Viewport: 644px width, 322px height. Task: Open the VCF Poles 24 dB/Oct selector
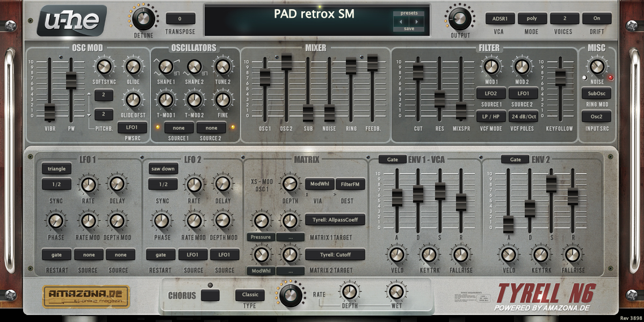(x=523, y=116)
